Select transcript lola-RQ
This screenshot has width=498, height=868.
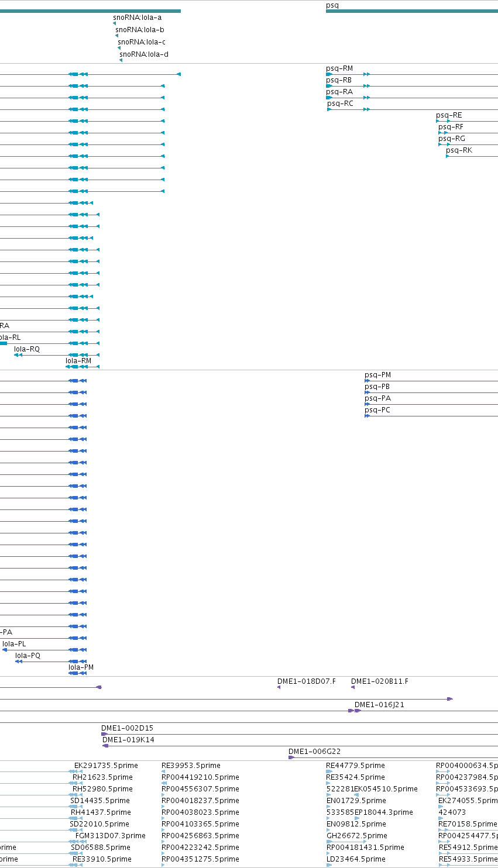[27, 349]
